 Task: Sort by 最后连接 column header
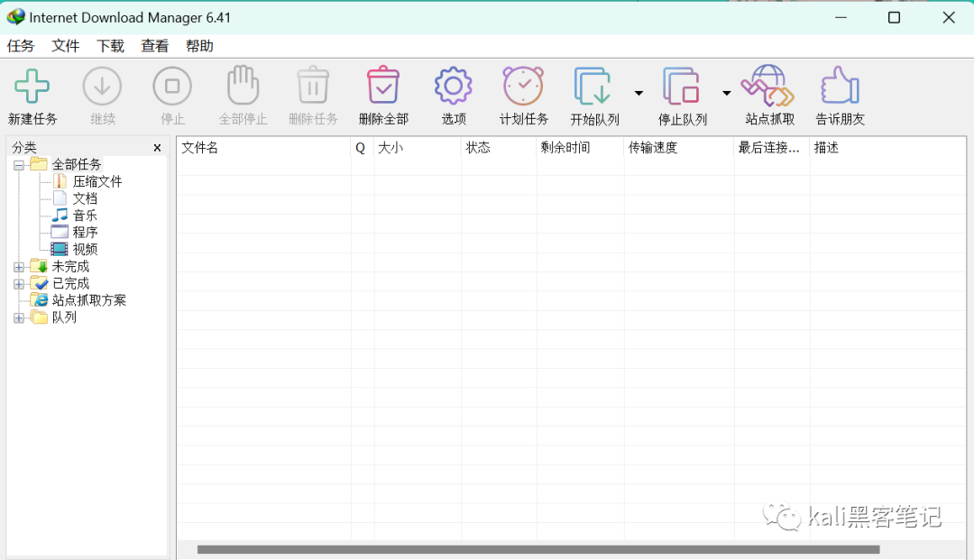(771, 148)
